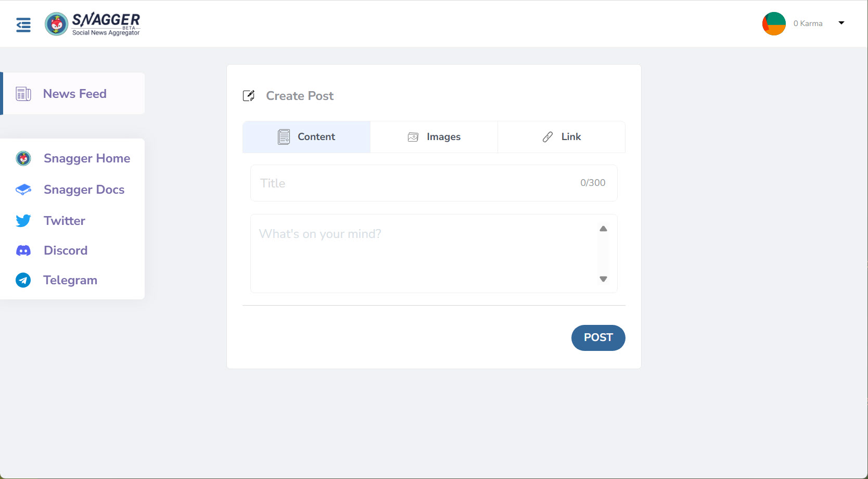Switch to the Images tab
This screenshot has width=868, height=479.
(434, 137)
